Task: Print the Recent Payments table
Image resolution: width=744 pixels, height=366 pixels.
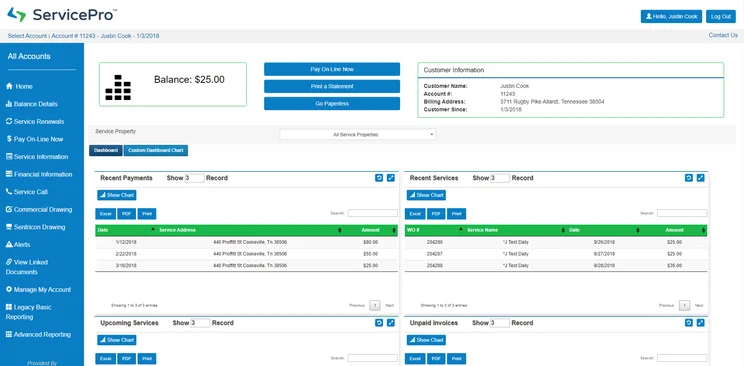Action: click(x=147, y=214)
